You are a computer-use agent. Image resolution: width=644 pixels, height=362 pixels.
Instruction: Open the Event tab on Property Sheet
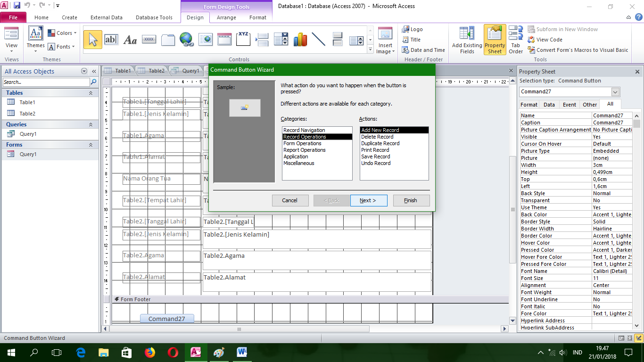point(570,104)
